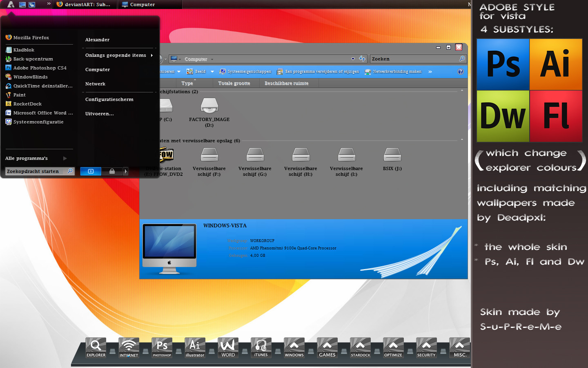
Task: Collapse the removable storage group
Action: 462,139
